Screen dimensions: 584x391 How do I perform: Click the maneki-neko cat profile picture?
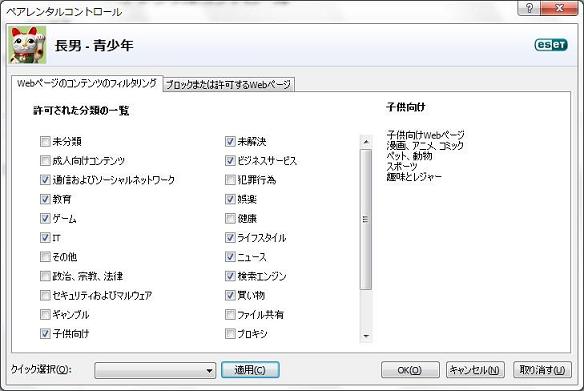point(28,45)
